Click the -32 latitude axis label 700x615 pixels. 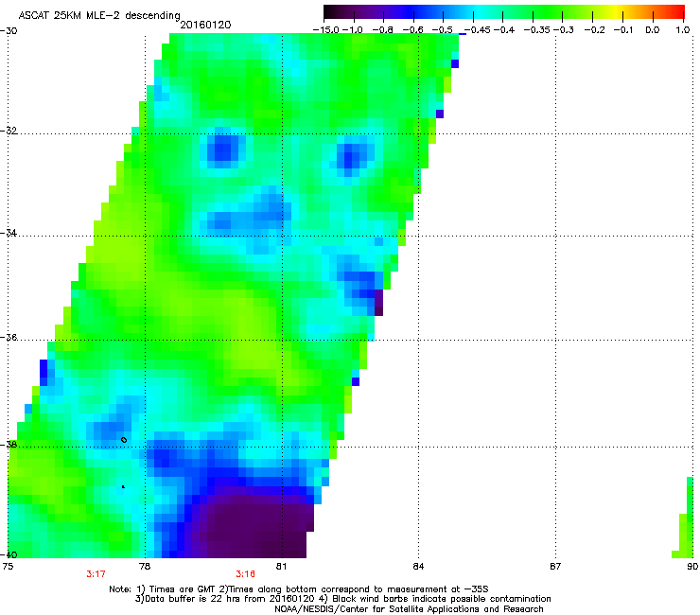[x=9, y=131]
